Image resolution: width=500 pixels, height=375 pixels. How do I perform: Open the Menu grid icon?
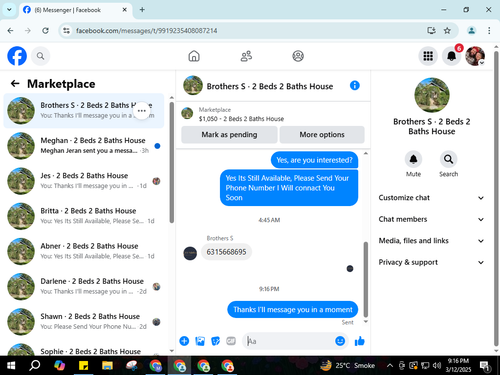tap(428, 56)
